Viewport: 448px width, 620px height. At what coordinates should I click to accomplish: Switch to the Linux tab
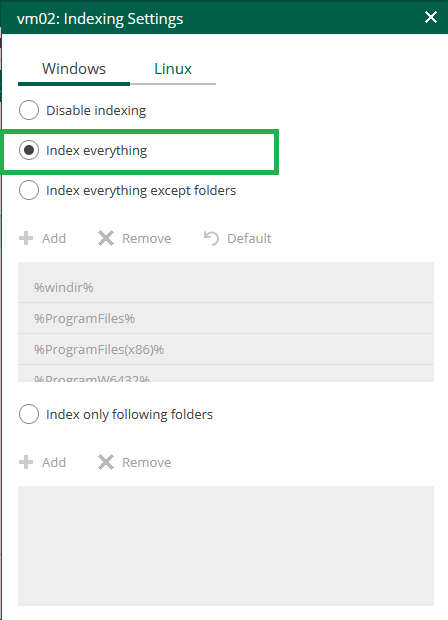coord(173,69)
